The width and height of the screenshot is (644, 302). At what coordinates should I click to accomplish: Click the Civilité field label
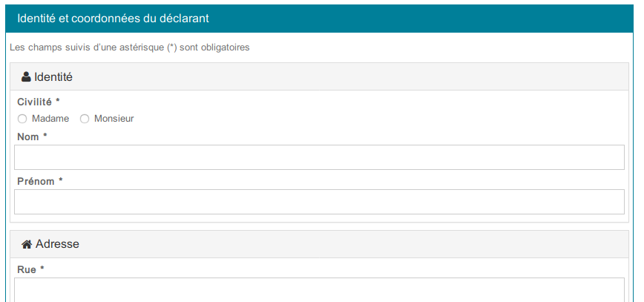34,102
